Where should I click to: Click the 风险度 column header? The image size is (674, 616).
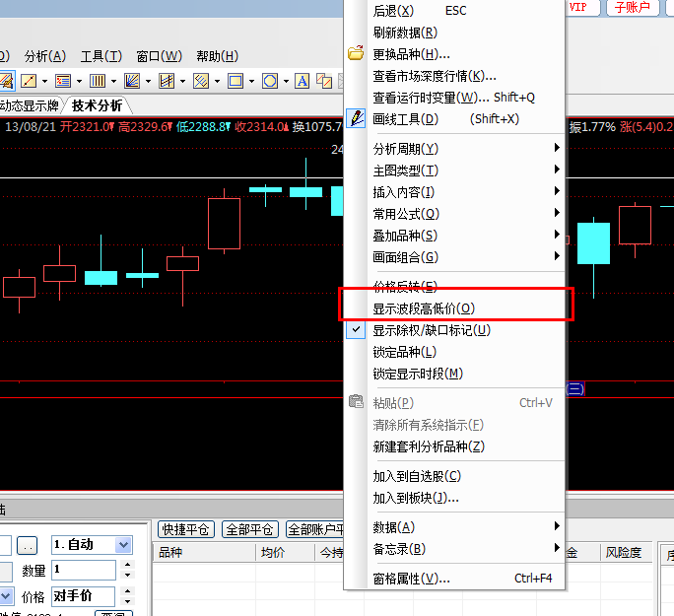[x=626, y=552]
